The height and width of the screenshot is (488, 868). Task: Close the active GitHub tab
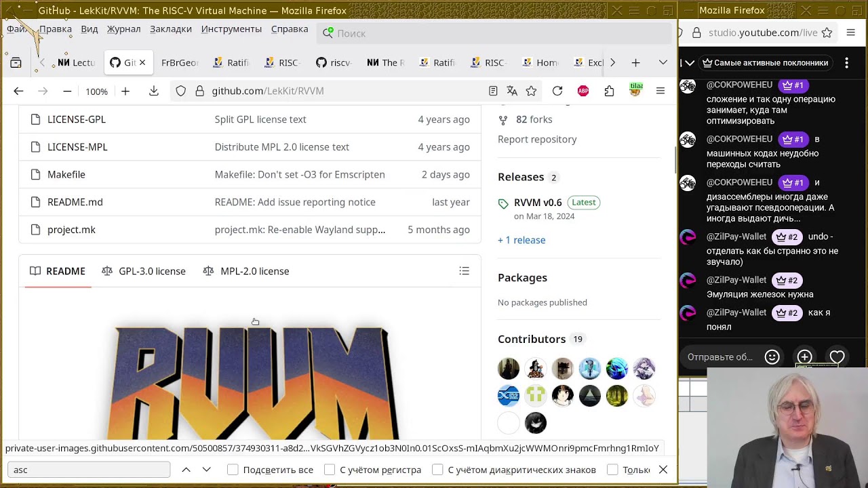(142, 62)
